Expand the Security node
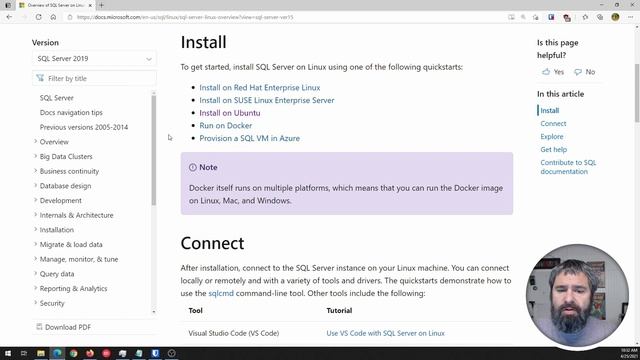640x360 pixels. pos(36,303)
